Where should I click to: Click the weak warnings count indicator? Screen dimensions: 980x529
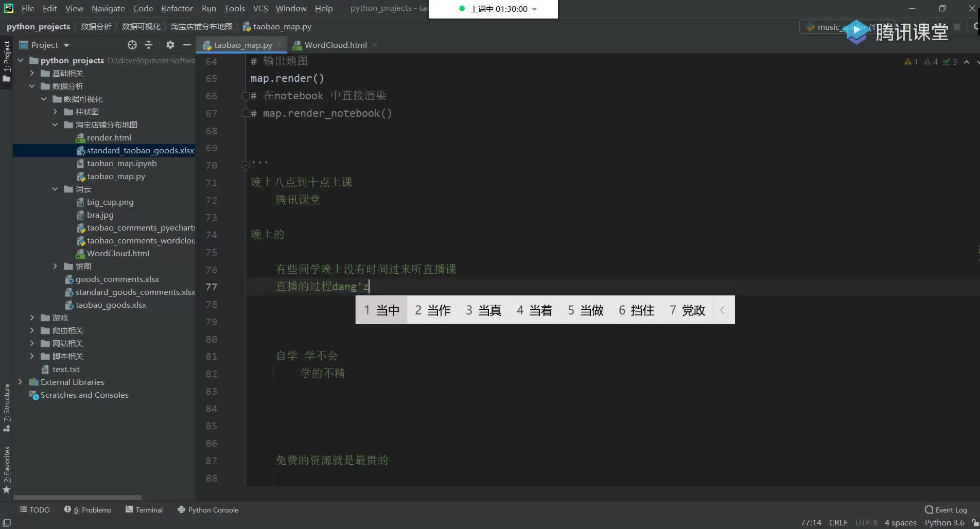click(x=931, y=62)
